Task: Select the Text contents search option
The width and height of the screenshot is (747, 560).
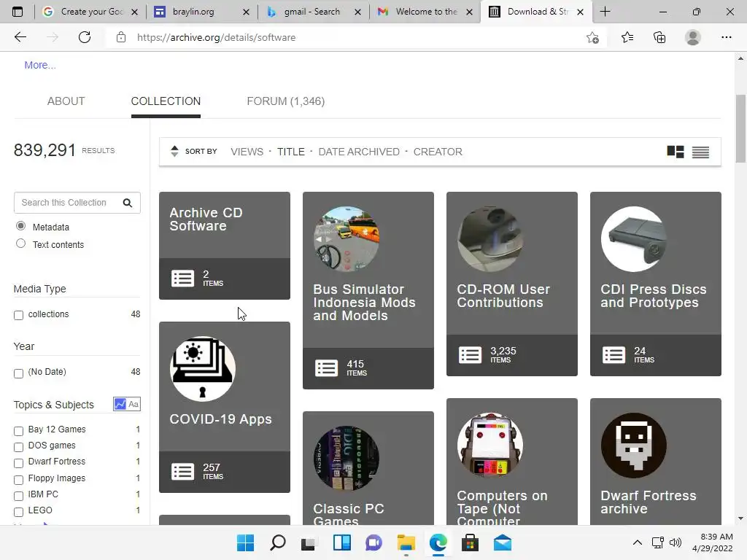Action: [20, 244]
